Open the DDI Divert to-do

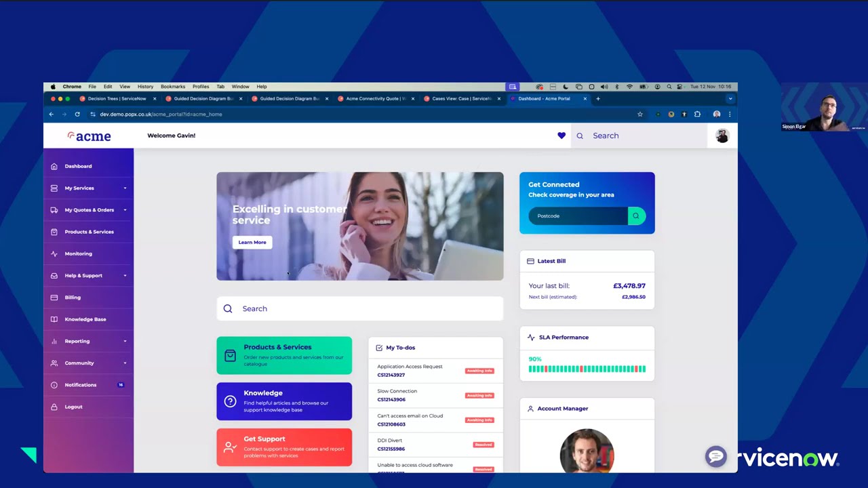[435, 445]
